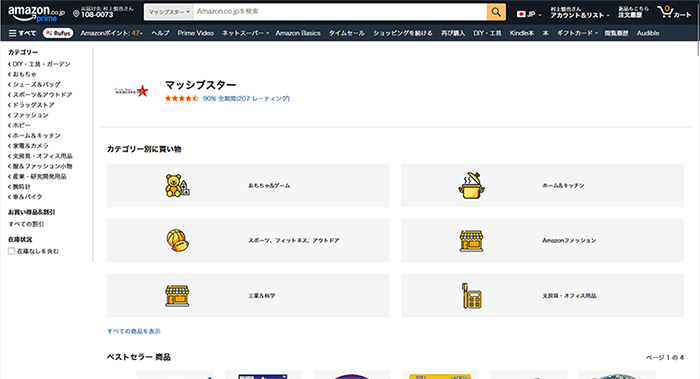
Task: Click the Amazon.co.jp prime logo
Action: (36, 13)
